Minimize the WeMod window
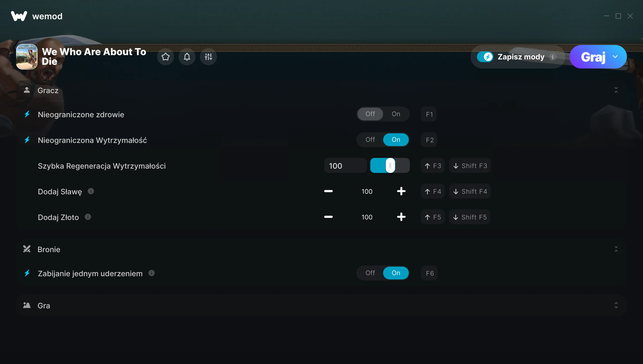 [607, 16]
